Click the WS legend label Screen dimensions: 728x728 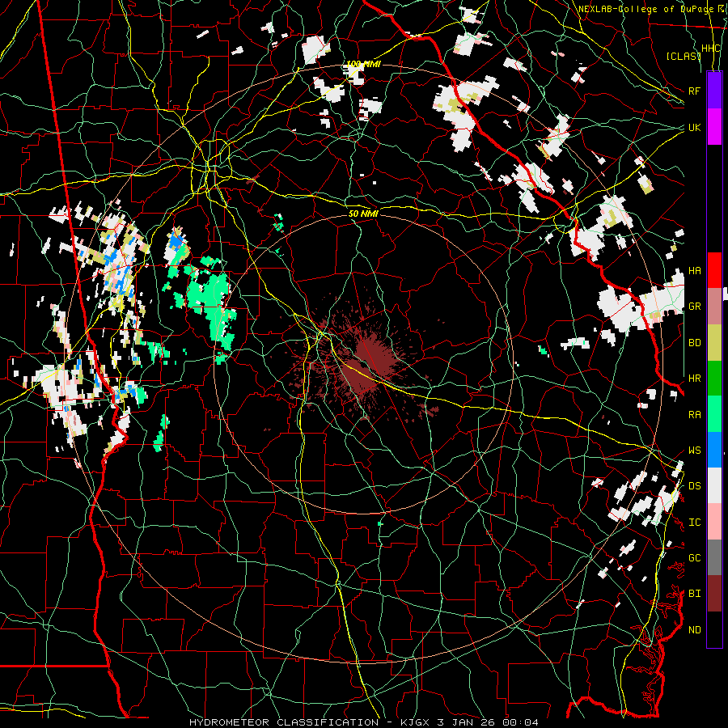pyautogui.click(x=694, y=451)
